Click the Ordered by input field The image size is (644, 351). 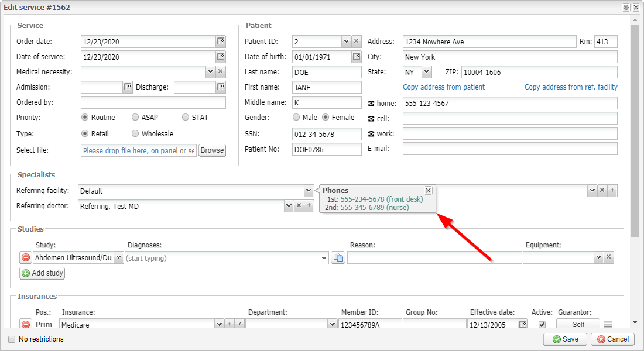pos(153,102)
